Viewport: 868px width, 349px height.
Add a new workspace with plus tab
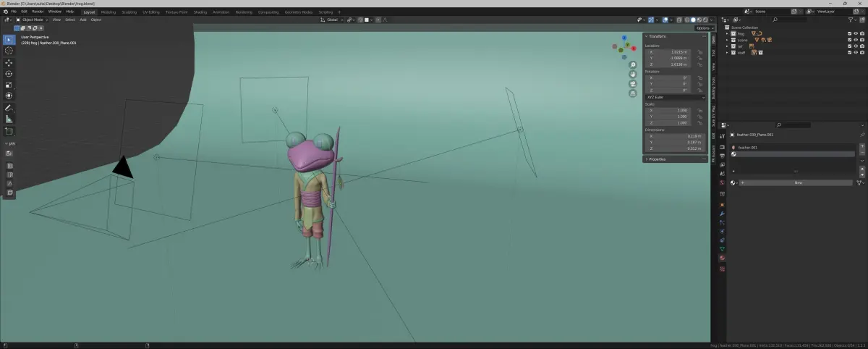(339, 12)
